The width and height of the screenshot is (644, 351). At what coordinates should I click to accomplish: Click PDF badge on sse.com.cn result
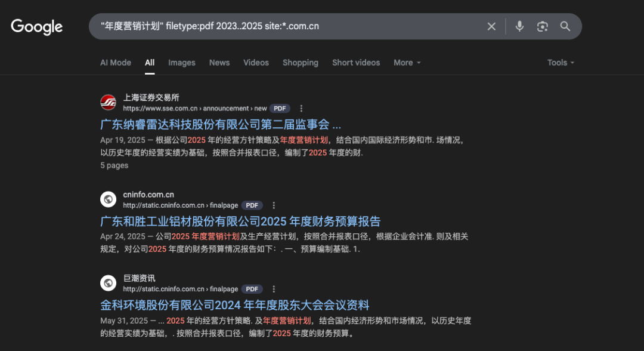(x=280, y=109)
